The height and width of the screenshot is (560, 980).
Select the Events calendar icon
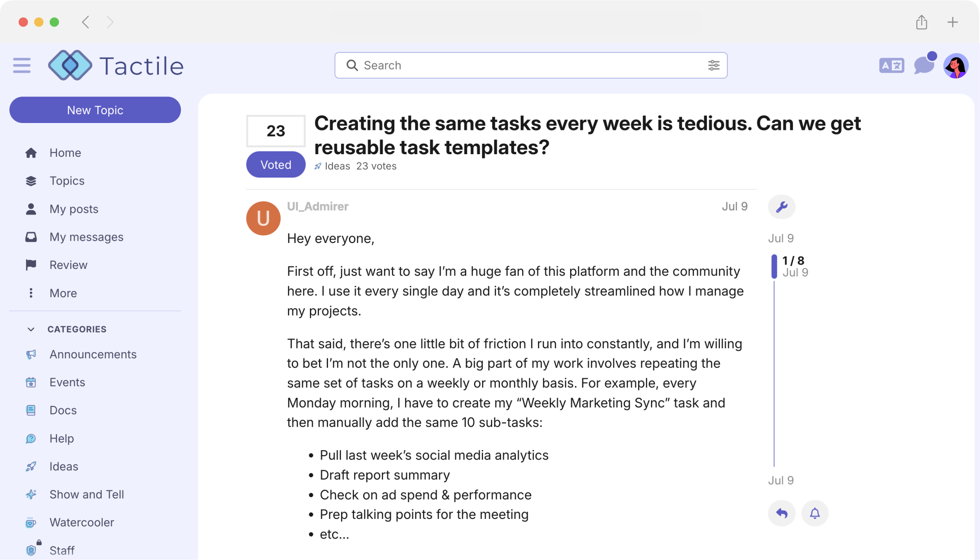[x=31, y=382]
